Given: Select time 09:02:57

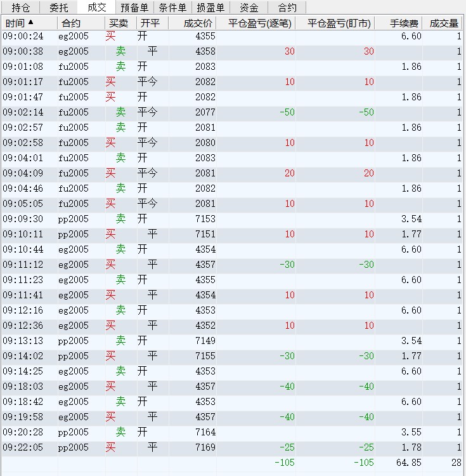Looking at the screenshot, I should [23, 128].
